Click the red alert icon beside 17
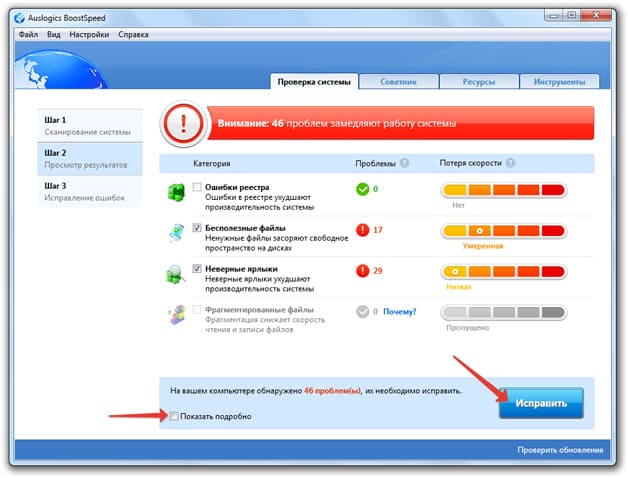This screenshot has height=478, width=628. (x=362, y=230)
